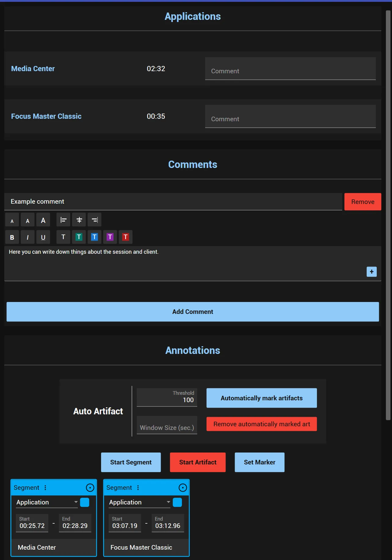Center-align the comment text
The width and height of the screenshot is (392, 560).
tap(79, 220)
